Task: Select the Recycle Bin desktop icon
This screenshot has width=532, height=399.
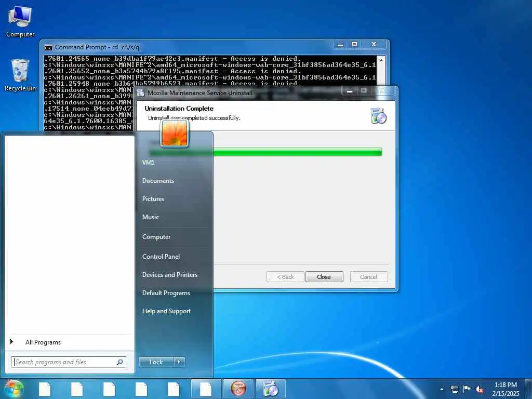Action: coord(20,75)
